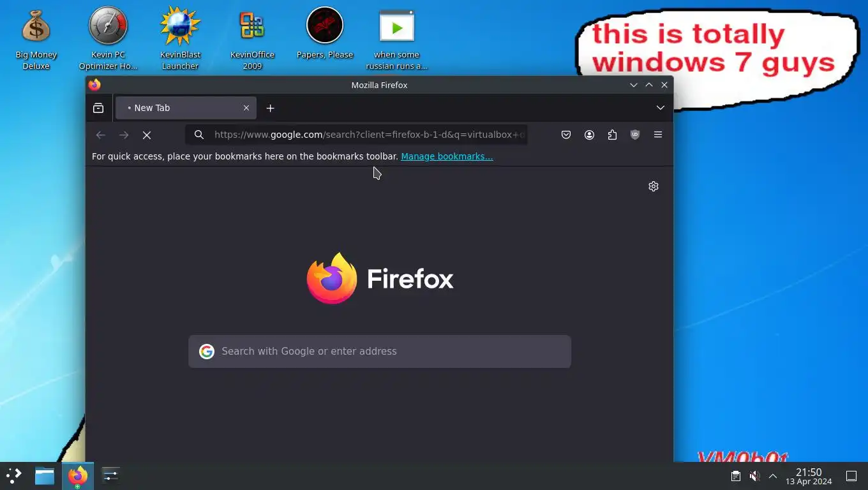
Task: Open the new tab personalize gear
Action: pyautogui.click(x=654, y=186)
